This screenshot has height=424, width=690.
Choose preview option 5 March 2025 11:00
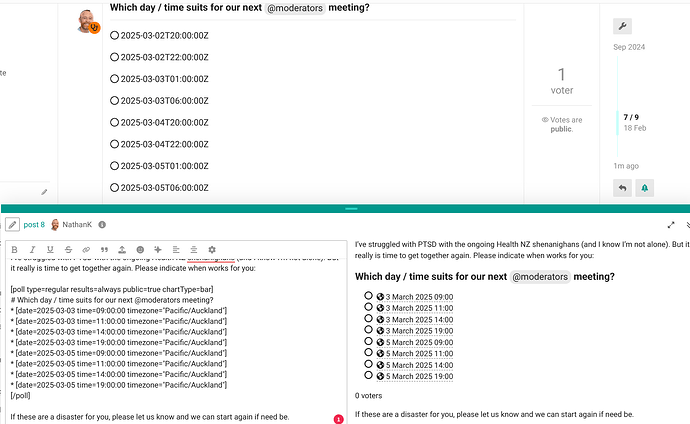click(368, 353)
